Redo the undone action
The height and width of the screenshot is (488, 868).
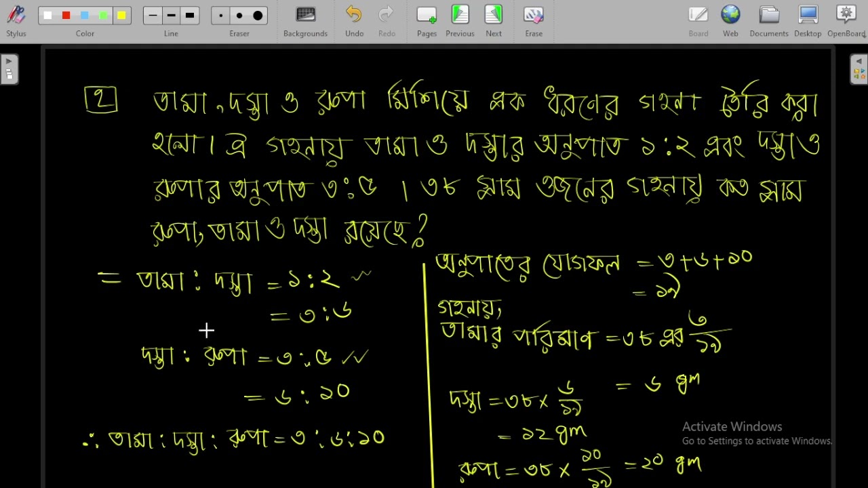click(387, 22)
